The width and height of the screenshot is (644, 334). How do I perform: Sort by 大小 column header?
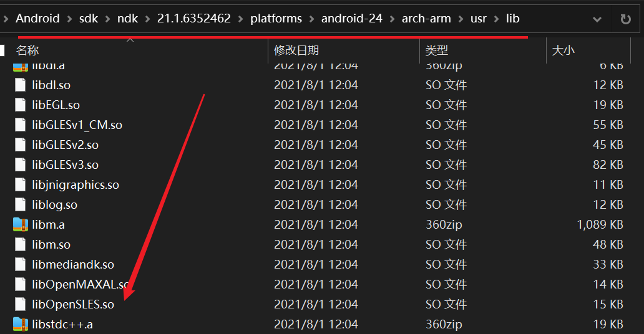(563, 50)
